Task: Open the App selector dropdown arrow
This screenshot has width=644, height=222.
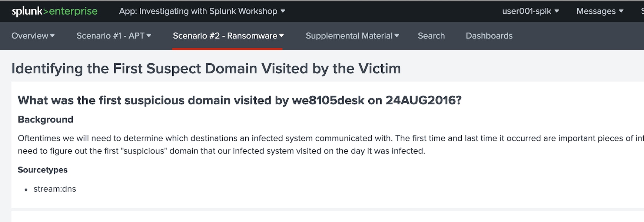Action: (283, 11)
